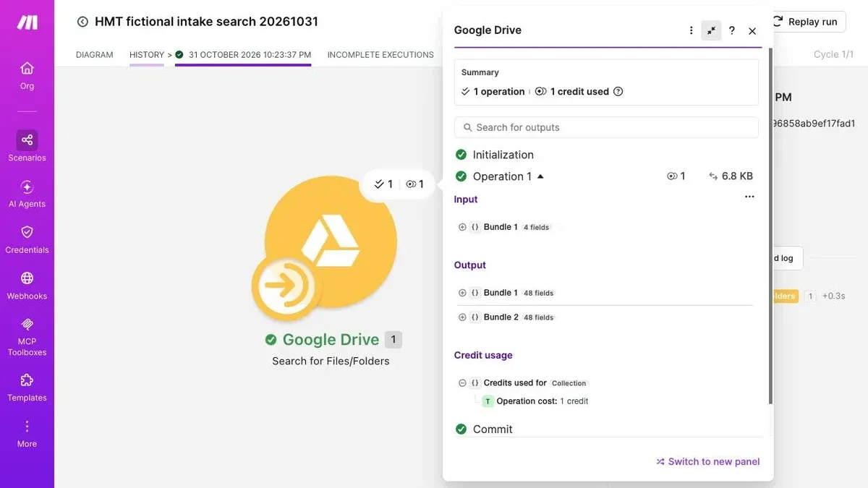
Task: Open the Input section three-dot options
Action: (749, 197)
